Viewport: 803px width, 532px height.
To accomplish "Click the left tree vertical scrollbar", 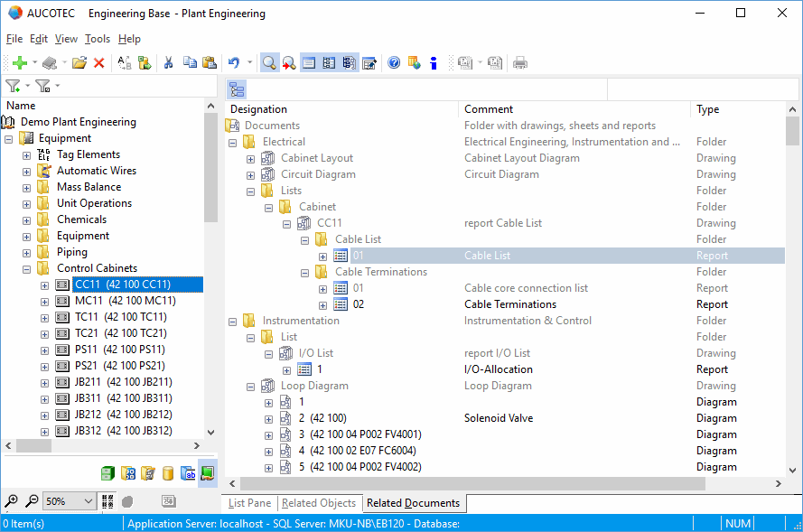I will click(x=210, y=271).
